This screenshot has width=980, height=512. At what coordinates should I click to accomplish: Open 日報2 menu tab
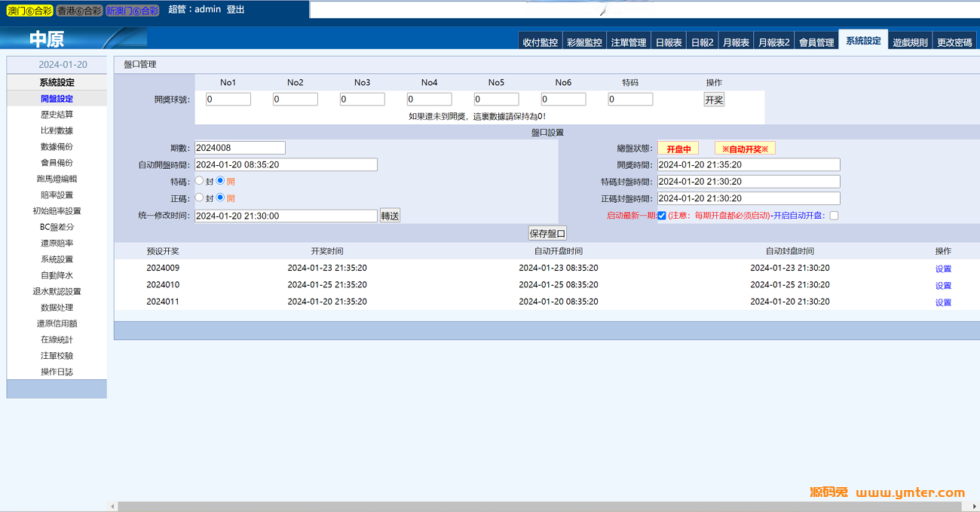click(703, 42)
